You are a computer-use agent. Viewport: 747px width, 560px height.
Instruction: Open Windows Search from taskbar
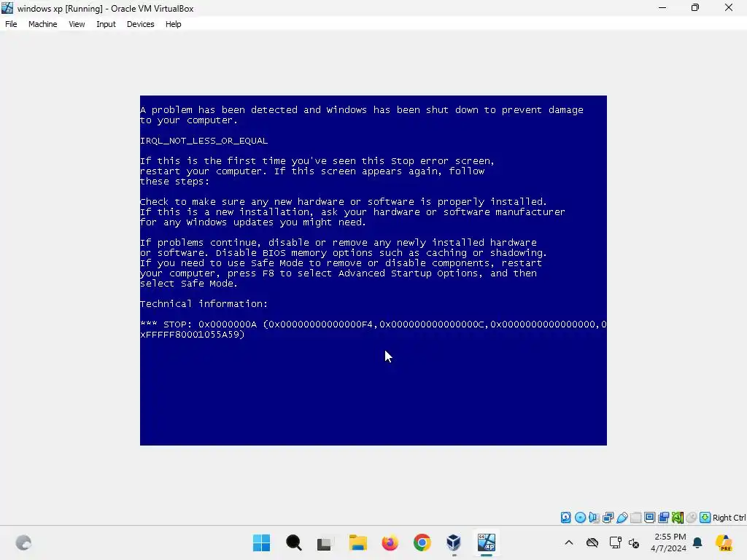tap(293, 542)
